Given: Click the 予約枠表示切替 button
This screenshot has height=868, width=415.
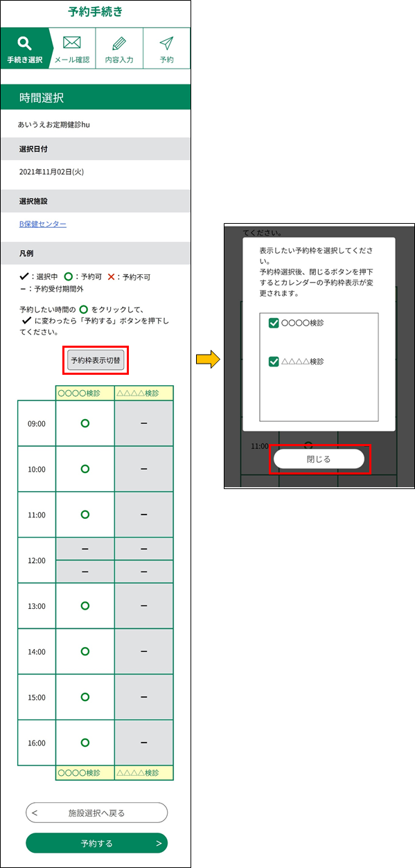Looking at the screenshot, I should pyautogui.click(x=96, y=360).
